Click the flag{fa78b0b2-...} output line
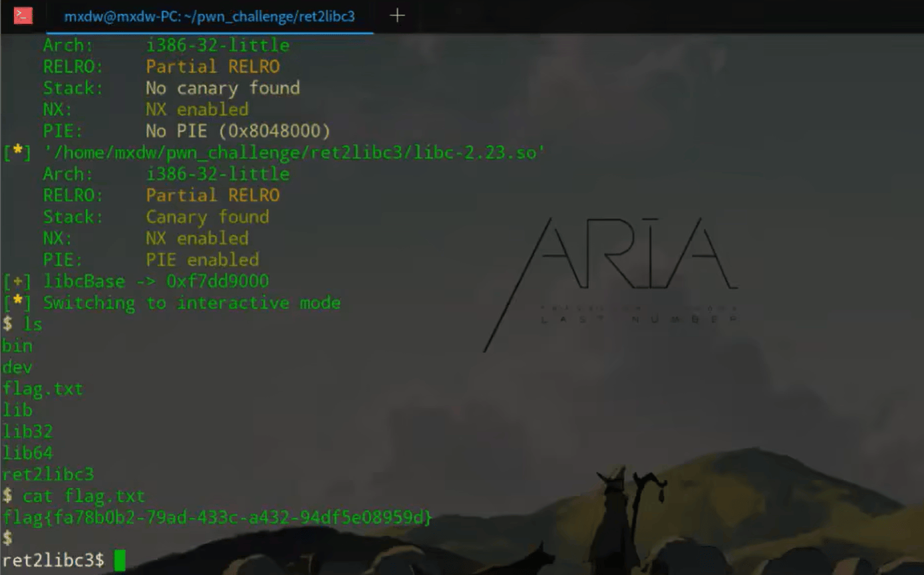This screenshot has height=575, width=924. point(218,517)
